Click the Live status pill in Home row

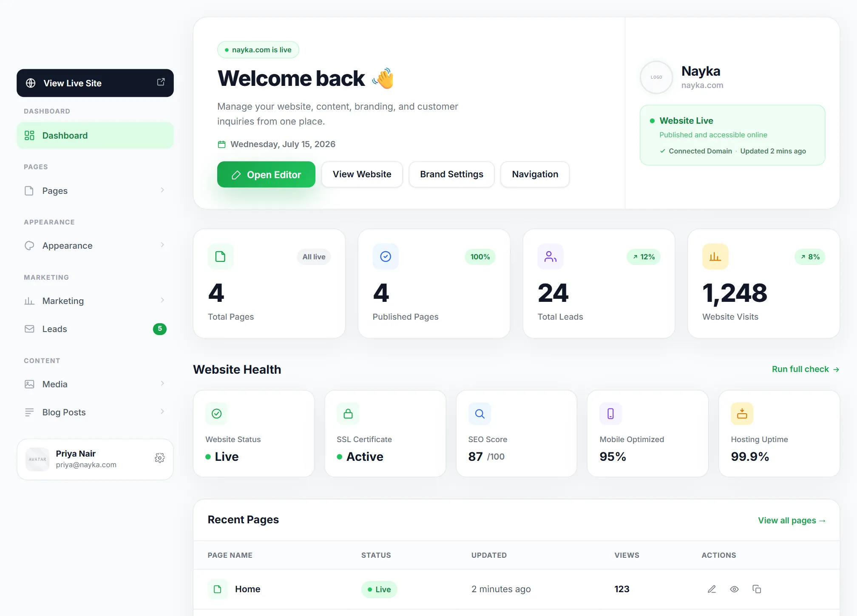pyautogui.click(x=379, y=590)
